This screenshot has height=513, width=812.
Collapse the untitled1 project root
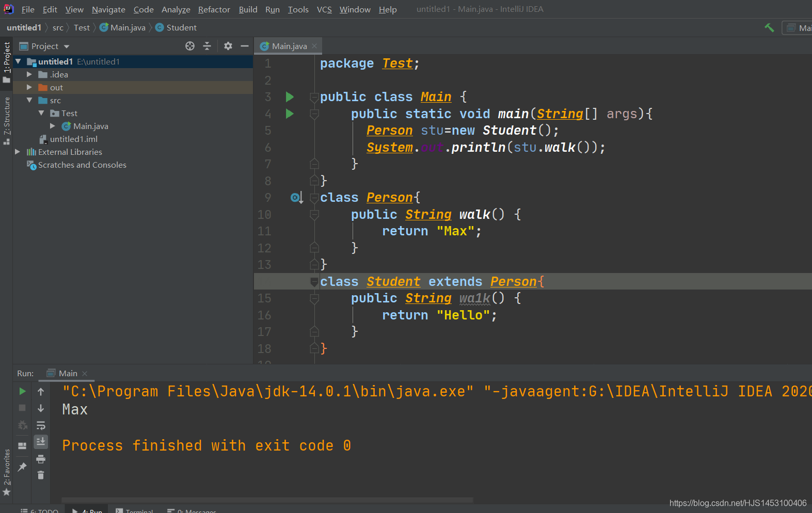18,61
